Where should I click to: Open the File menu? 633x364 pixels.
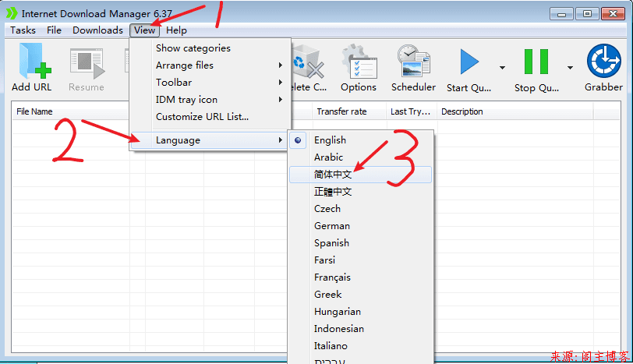point(54,30)
